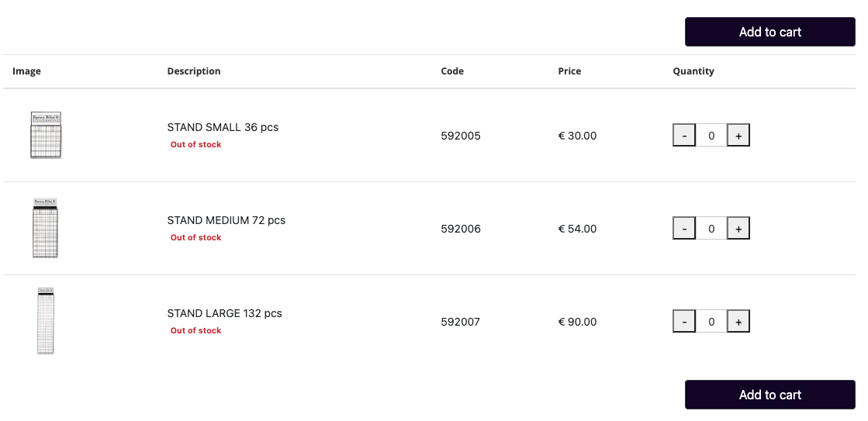
Task: Open the STAND SMALL product thumbnail
Action: [46, 135]
